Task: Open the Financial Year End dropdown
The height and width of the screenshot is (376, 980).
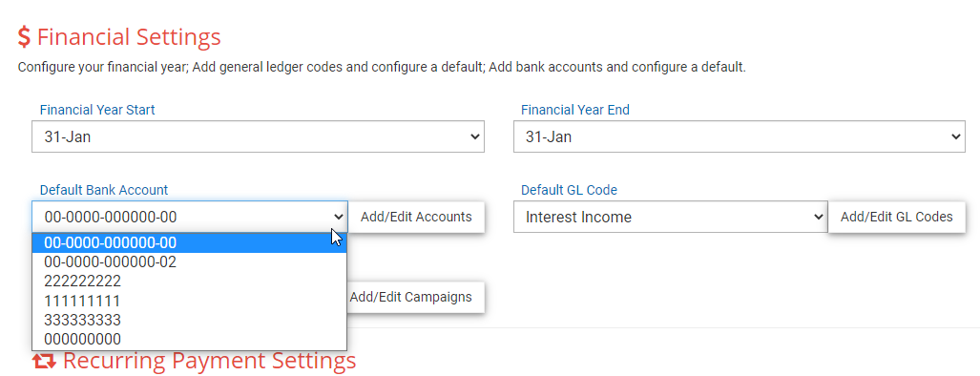Action: pyautogui.click(x=740, y=136)
